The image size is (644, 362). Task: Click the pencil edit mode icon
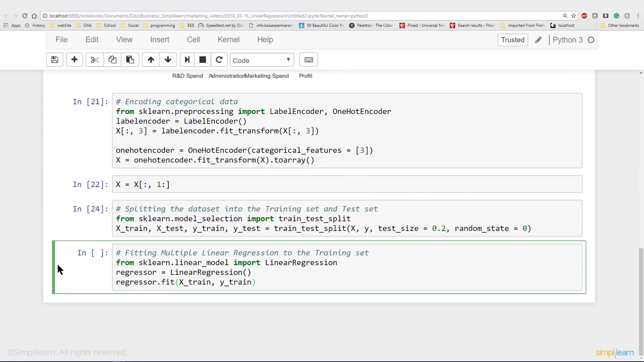point(538,40)
